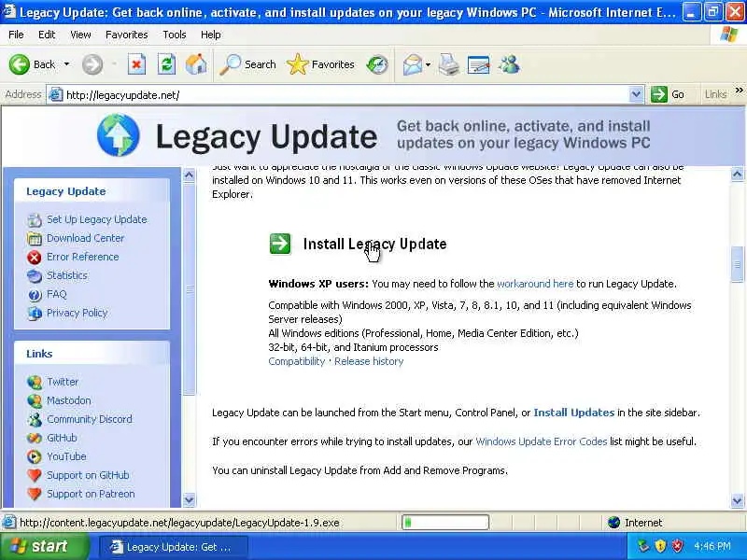Click the Forward arrow icon
Screen dimensions: 747x560
coord(92,64)
